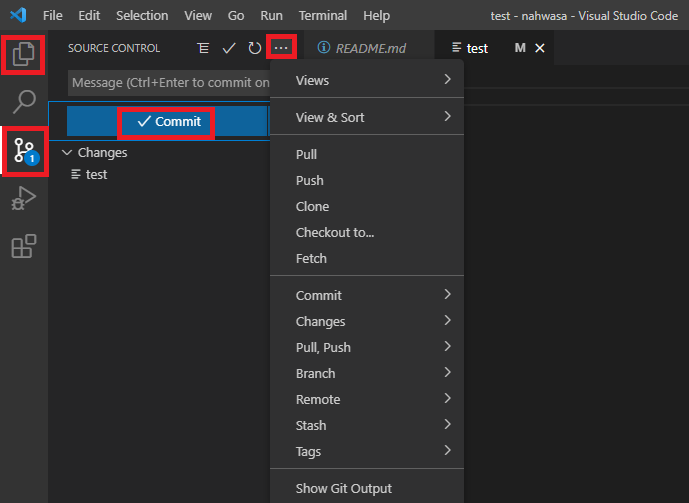The width and height of the screenshot is (689, 503).
Task: Click the commit checkmark icon in header
Action: (x=229, y=48)
